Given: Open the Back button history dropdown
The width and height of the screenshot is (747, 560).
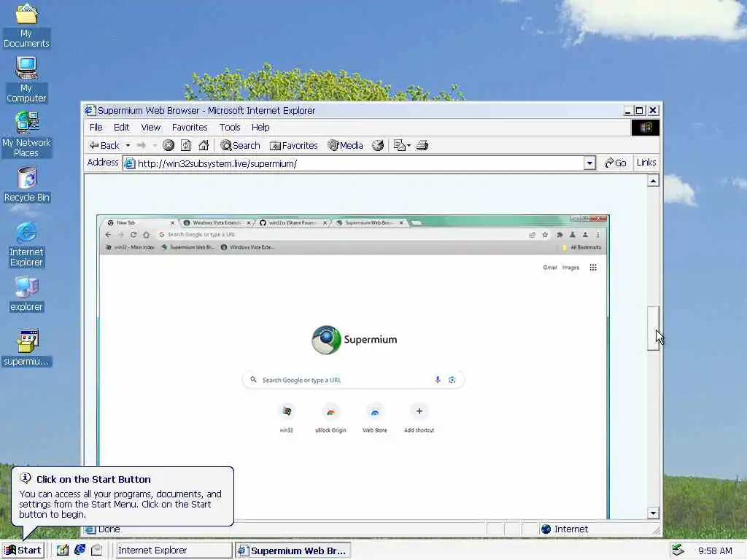Looking at the screenshot, I should coord(128,145).
